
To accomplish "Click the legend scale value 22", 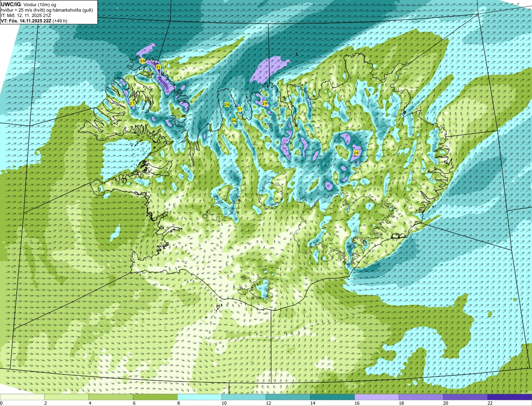I will (x=490, y=403).
